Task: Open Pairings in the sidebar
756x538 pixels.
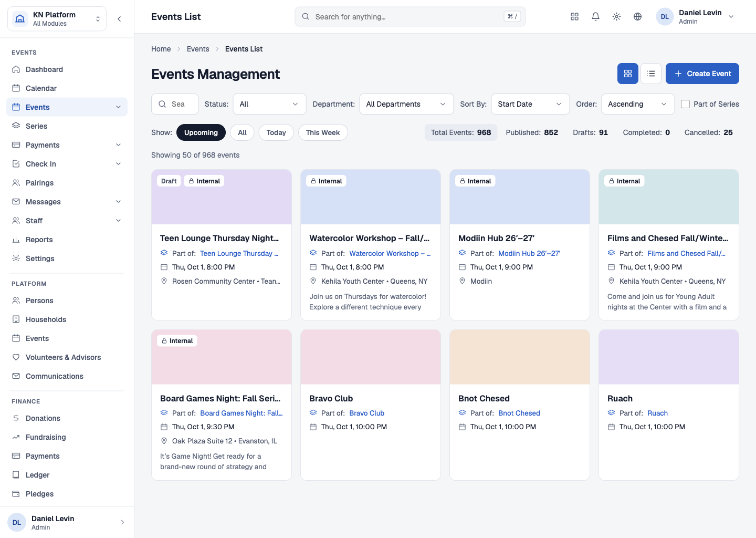Action: (x=67, y=183)
